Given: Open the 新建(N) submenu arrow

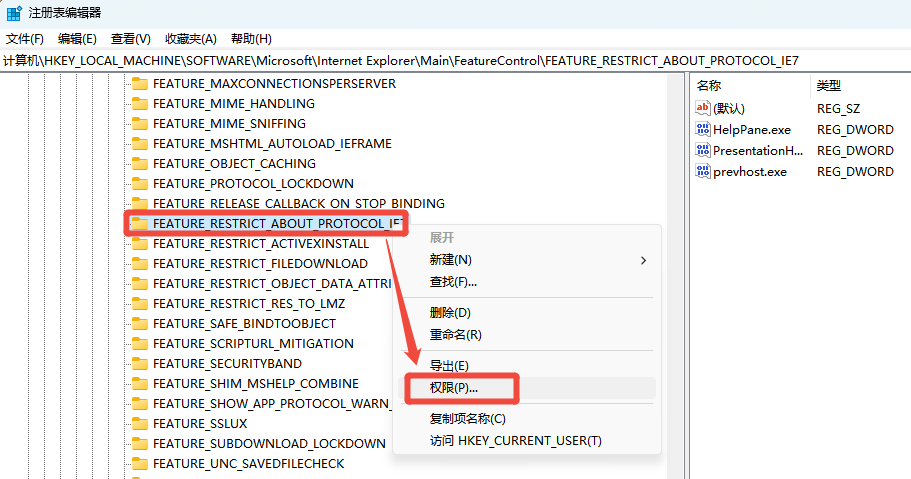Looking at the screenshot, I should pos(643,260).
